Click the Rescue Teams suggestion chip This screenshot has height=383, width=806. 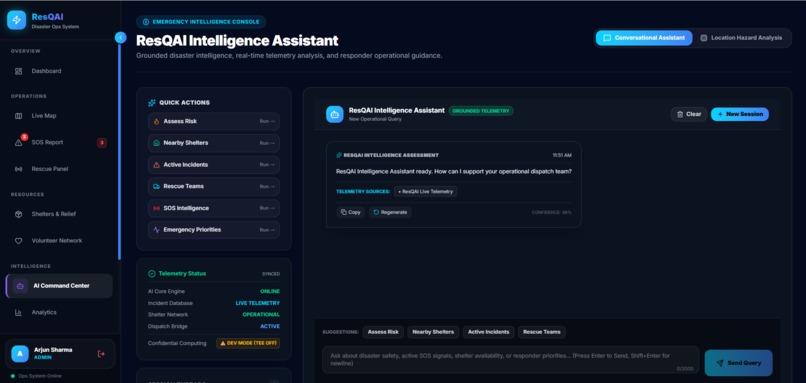point(542,332)
